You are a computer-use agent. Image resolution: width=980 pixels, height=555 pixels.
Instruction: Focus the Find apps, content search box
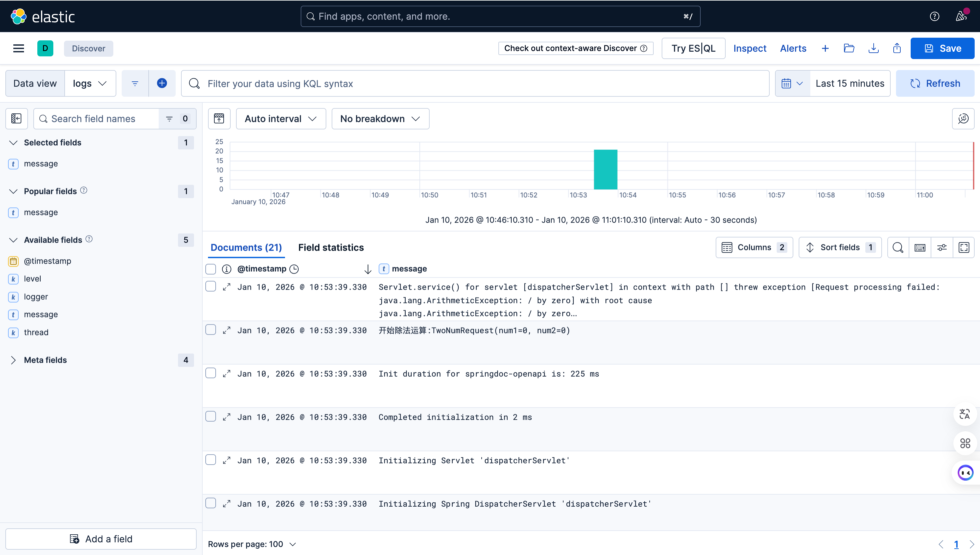click(x=500, y=16)
